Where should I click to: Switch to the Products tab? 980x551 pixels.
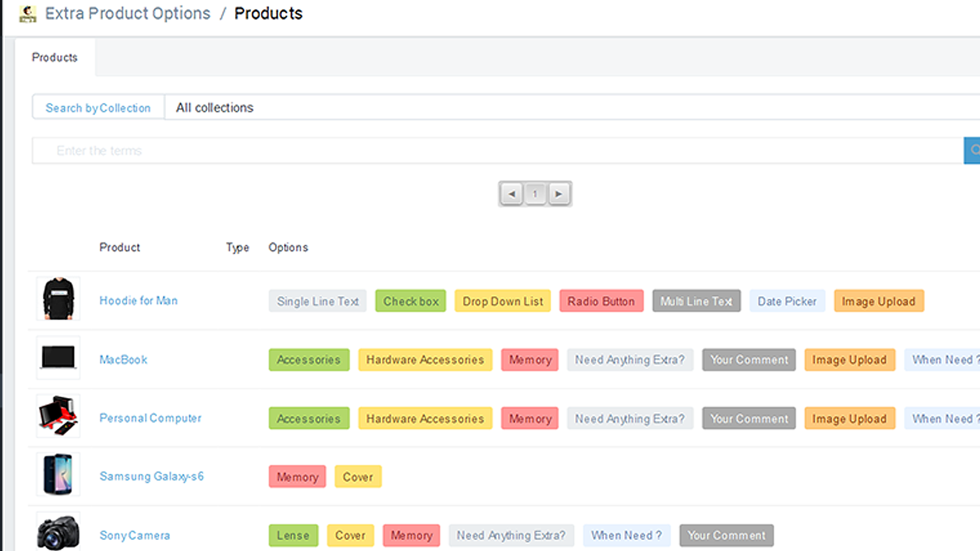click(x=55, y=58)
